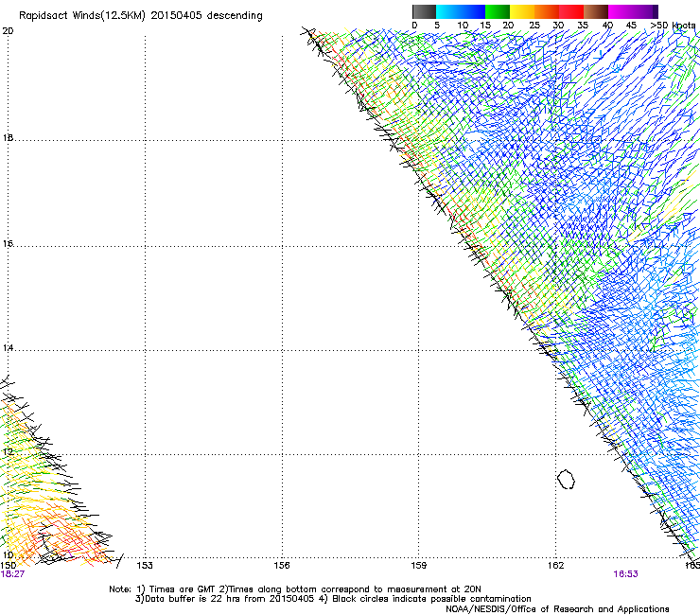Click the latitude label 12

[8, 451]
